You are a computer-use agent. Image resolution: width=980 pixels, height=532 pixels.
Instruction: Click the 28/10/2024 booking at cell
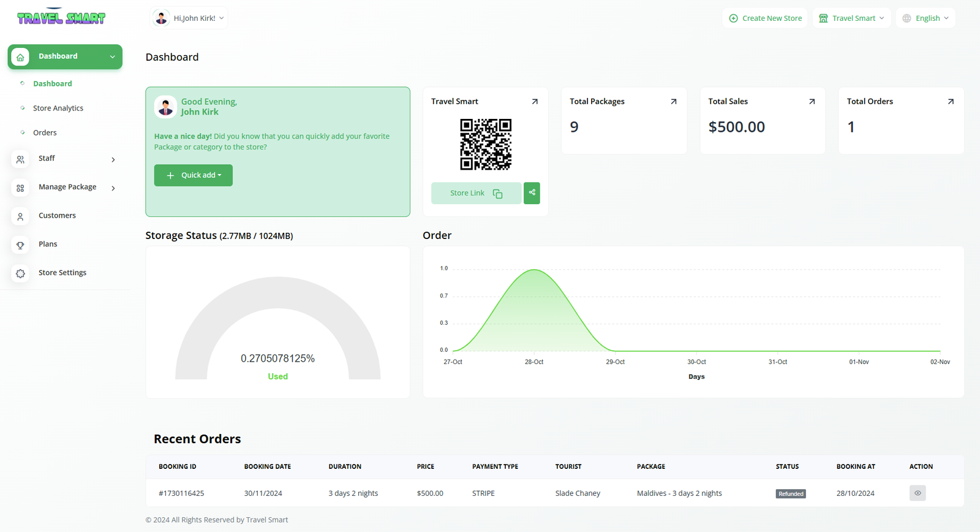856,493
